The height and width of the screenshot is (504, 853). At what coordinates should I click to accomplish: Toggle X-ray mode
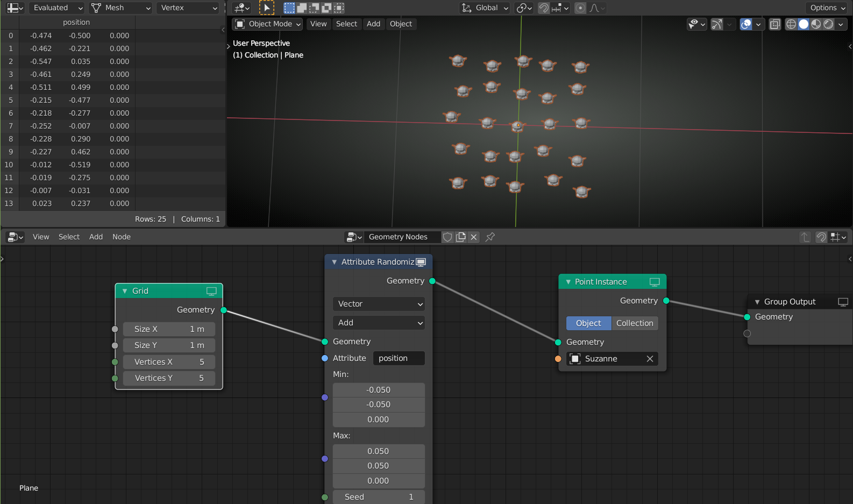tap(775, 24)
